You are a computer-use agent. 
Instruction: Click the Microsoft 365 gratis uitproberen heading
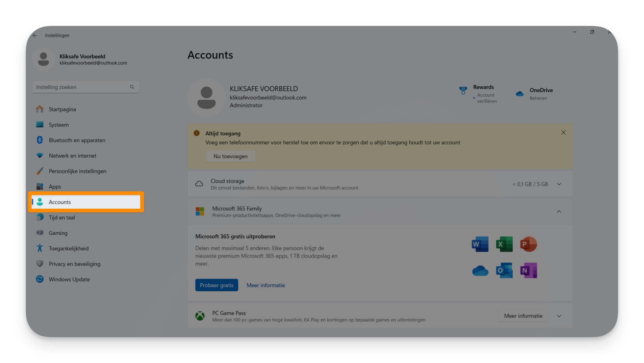[235, 237]
